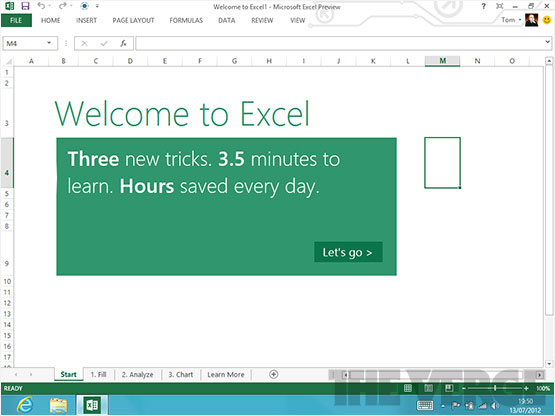The width and height of the screenshot is (555, 416).
Task: Select column O header
Action: pos(512,61)
